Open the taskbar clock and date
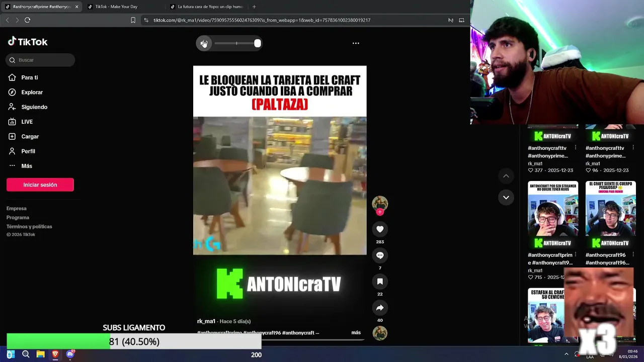644x362 pixels. (x=628, y=354)
